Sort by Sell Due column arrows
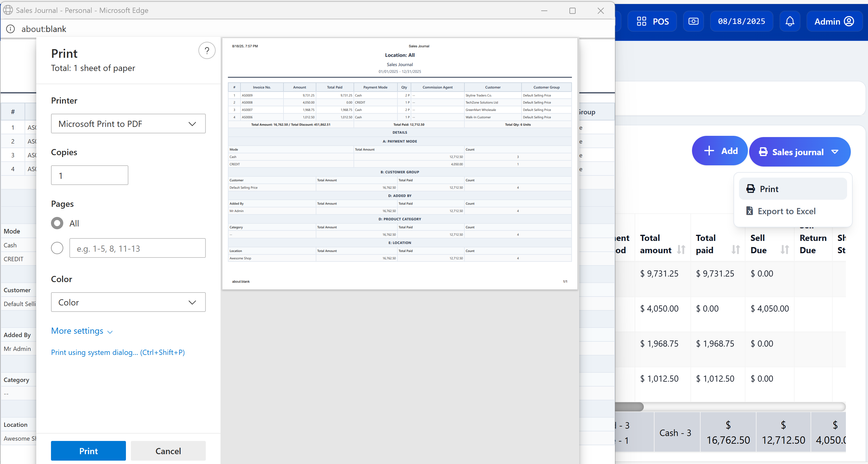Viewport: 868px width, 464px height. (x=785, y=250)
